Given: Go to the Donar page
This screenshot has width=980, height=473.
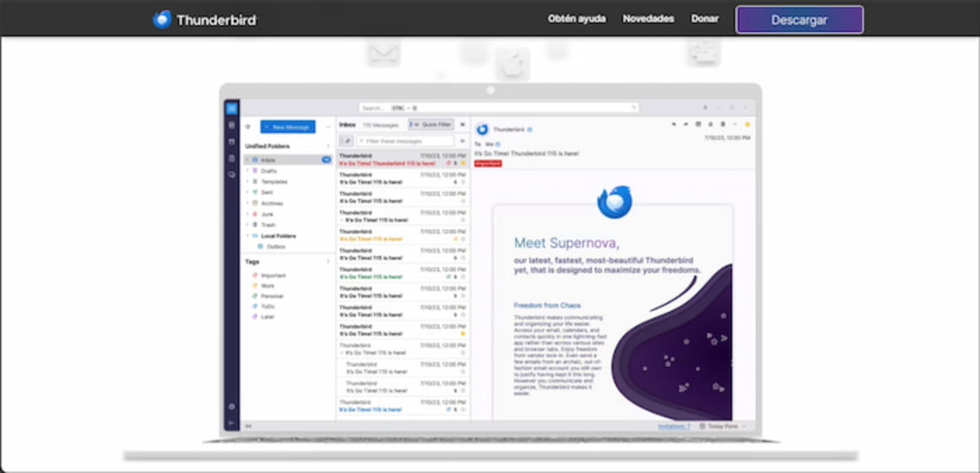Looking at the screenshot, I should click(x=704, y=19).
